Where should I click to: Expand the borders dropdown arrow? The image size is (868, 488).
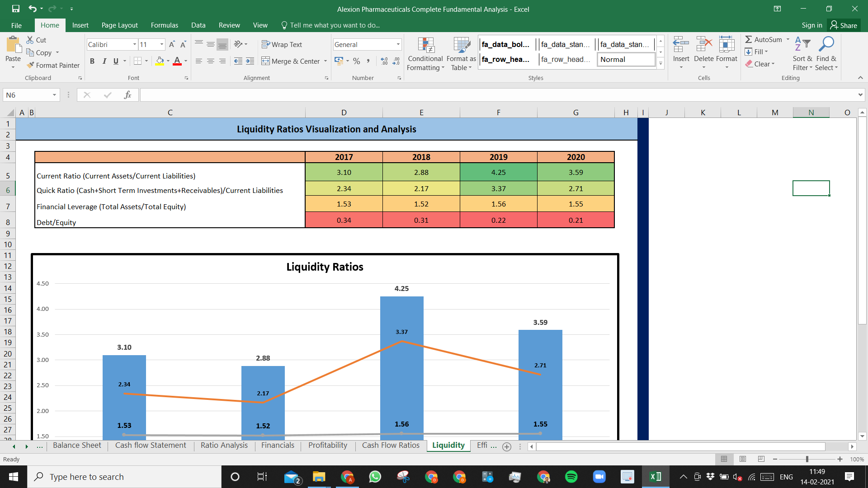pos(146,61)
